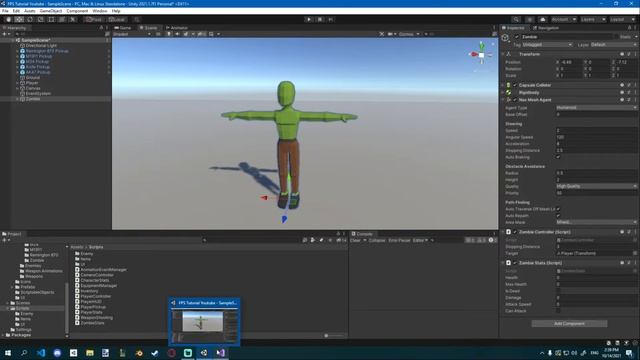The width and height of the screenshot is (640, 360).
Task: Toggle the Capsule Collider enabled checkbox
Action: [x=515, y=85]
